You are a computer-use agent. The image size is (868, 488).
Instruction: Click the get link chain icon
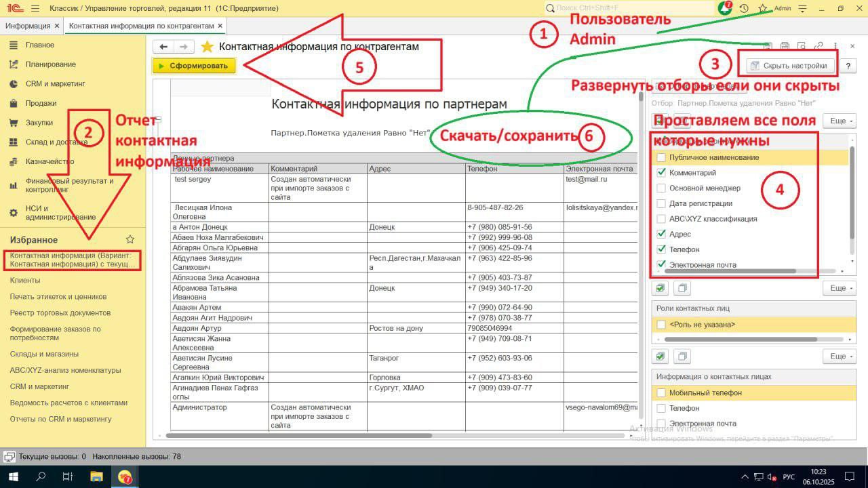tap(818, 46)
